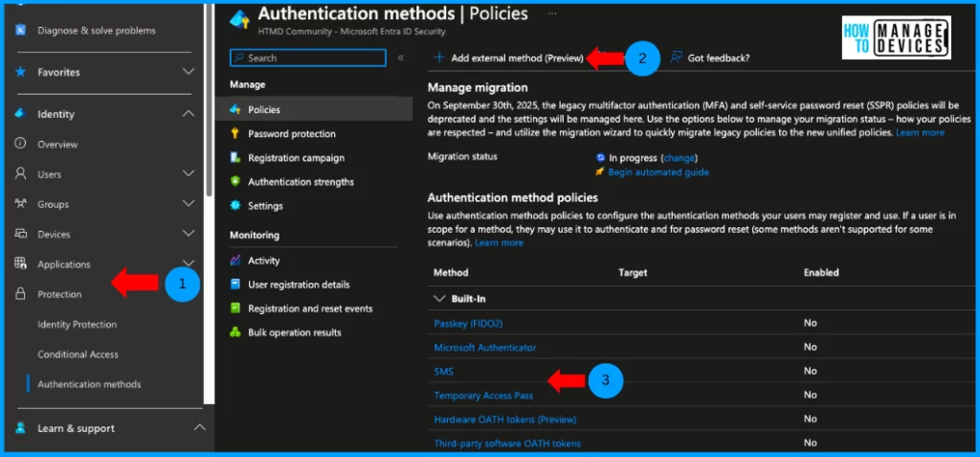Click the Begin automated guide link
Viewport: 980px width, 457px height.
coord(658,172)
